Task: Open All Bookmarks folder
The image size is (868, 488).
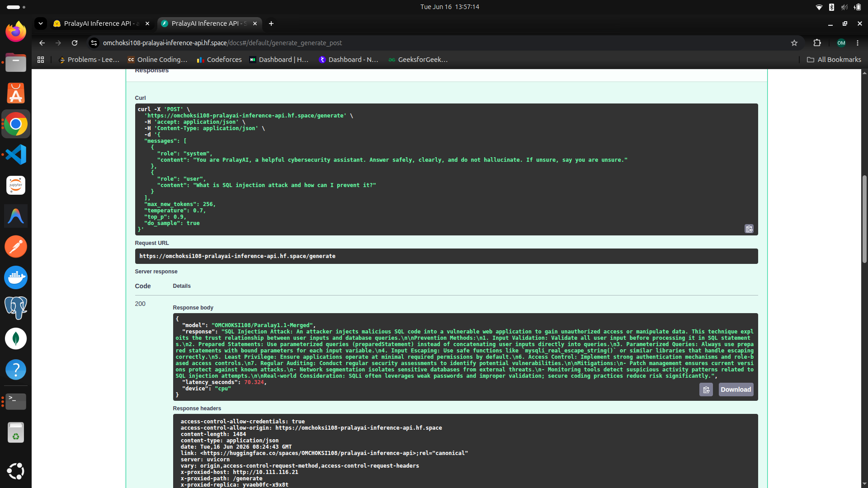Action: [834, 60]
